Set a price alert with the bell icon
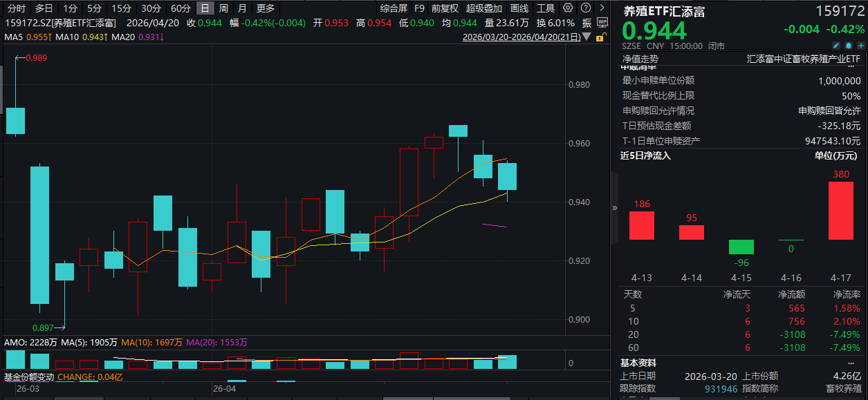 point(849,45)
